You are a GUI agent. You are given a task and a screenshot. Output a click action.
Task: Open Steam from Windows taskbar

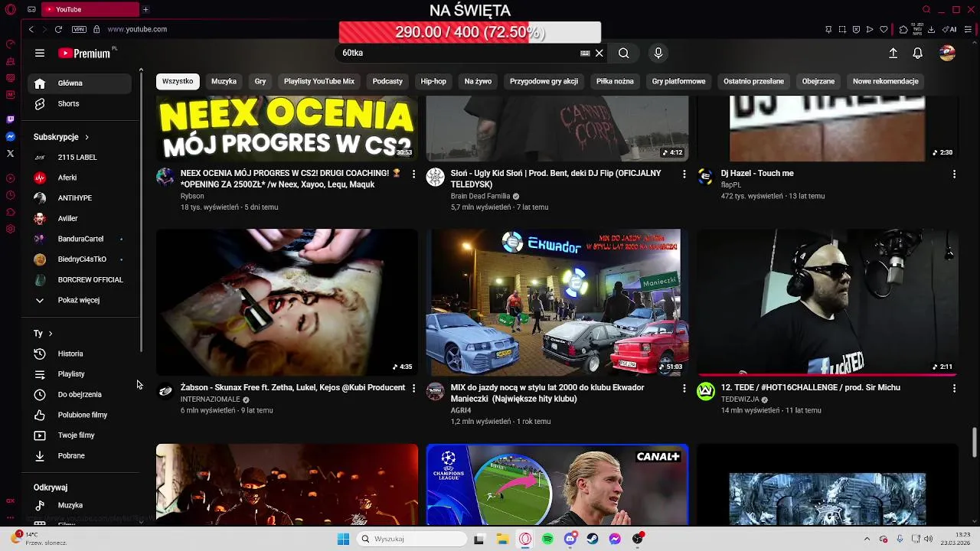coord(593,539)
